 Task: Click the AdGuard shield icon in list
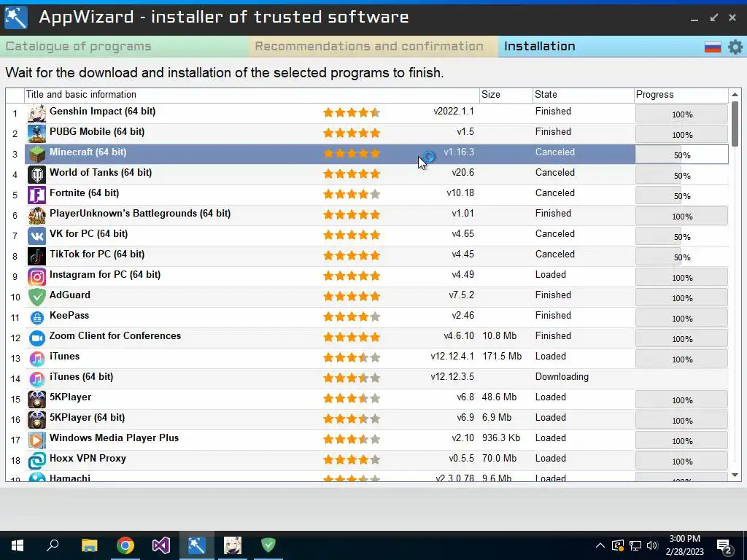click(x=36, y=297)
